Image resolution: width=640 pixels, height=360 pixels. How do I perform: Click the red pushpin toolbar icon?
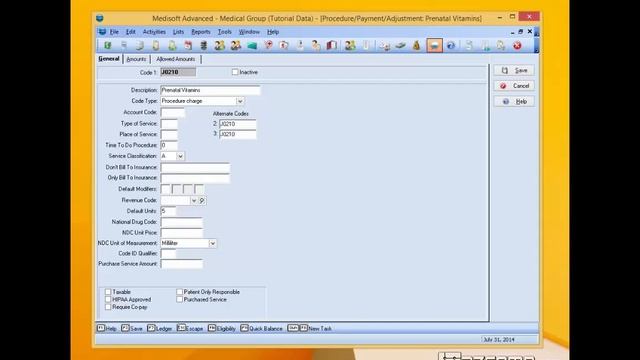[x=268, y=45]
